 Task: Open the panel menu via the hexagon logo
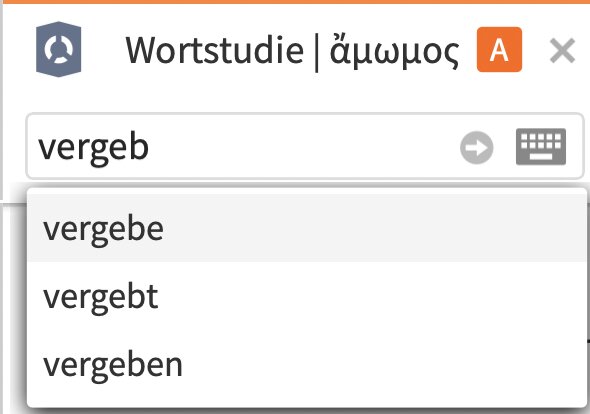tap(58, 49)
